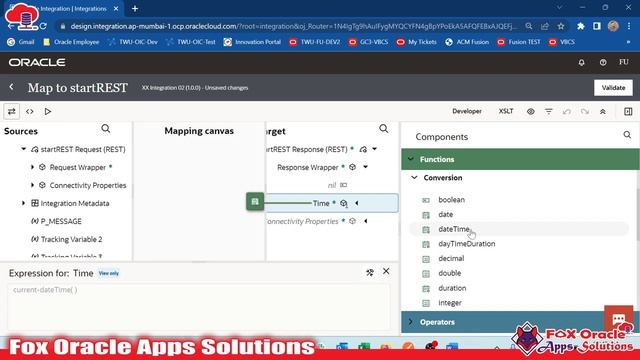Image resolution: width=640 pixels, height=360 pixels.
Task: Open the Gmail bookmark
Action: tap(21, 42)
